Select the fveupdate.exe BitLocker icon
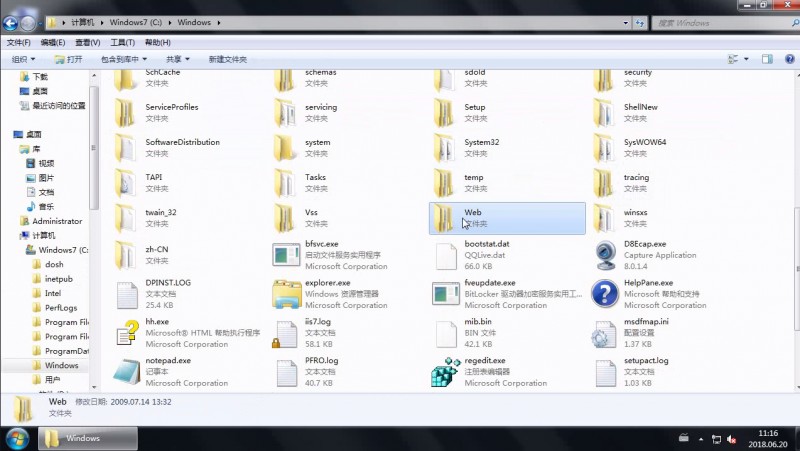The height and width of the screenshot is (451, 800). coord(445,294)
